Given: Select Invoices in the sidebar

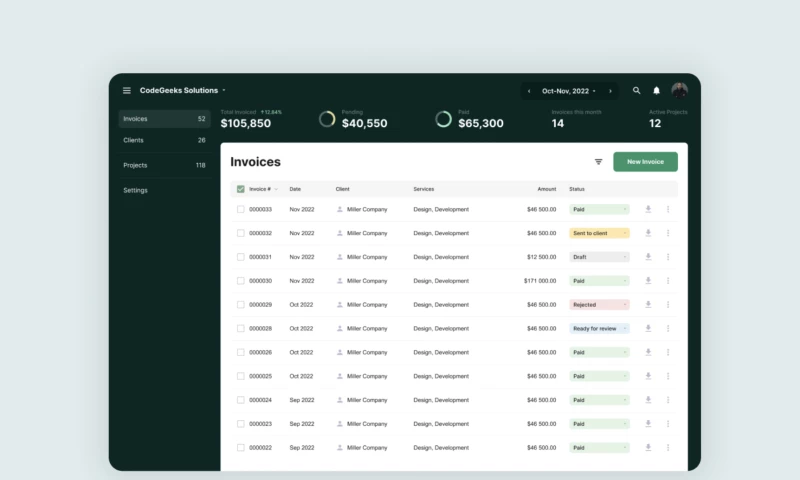Looking at the screenshot, I should coord(164,119).
